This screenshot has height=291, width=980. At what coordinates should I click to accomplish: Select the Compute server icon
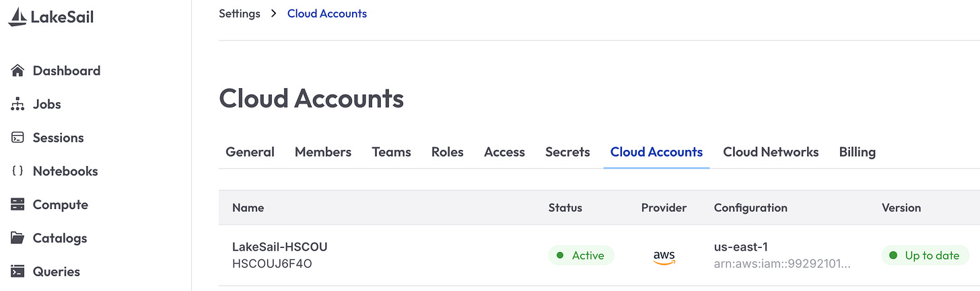pos(18,204)
